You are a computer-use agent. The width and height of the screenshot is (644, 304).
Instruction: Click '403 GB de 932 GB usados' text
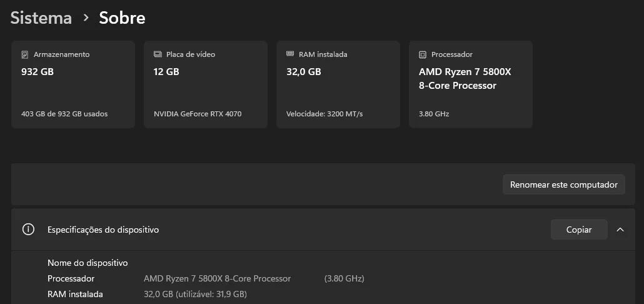64,114
